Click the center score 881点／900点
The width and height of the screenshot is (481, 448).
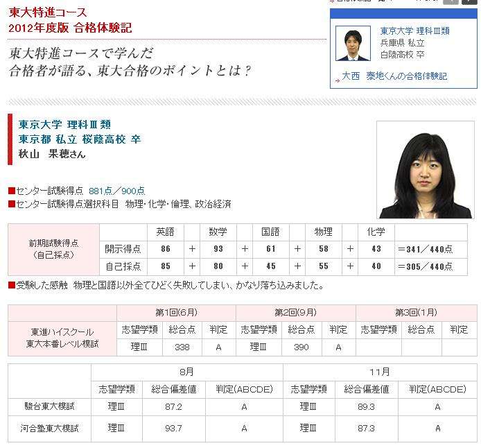[117, 191]
